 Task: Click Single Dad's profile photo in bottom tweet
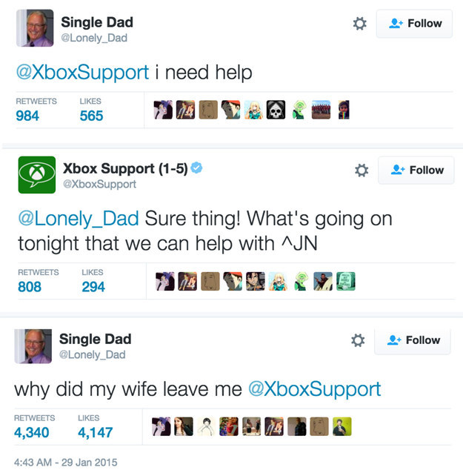pos(33,346)
